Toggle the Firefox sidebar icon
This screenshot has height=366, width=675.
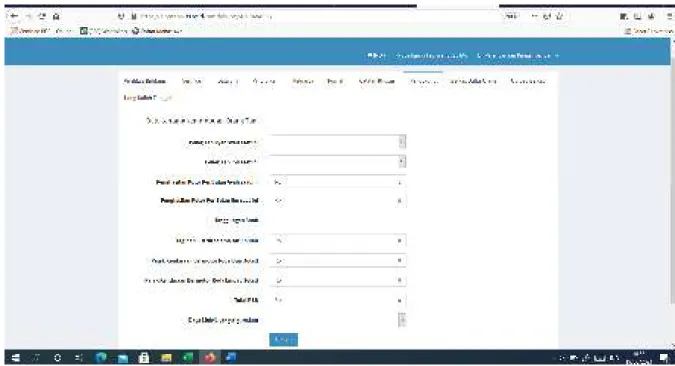pos(638,16)
